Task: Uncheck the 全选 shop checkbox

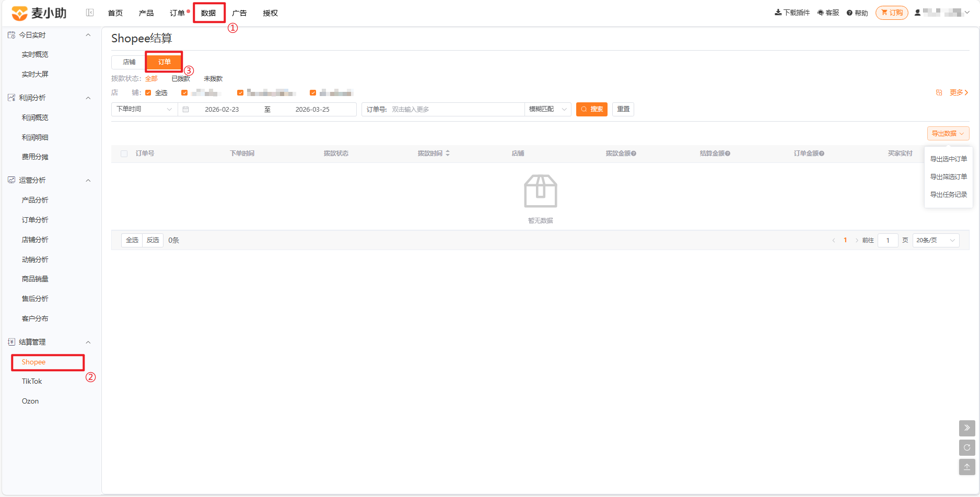Action: pos(148,93)
